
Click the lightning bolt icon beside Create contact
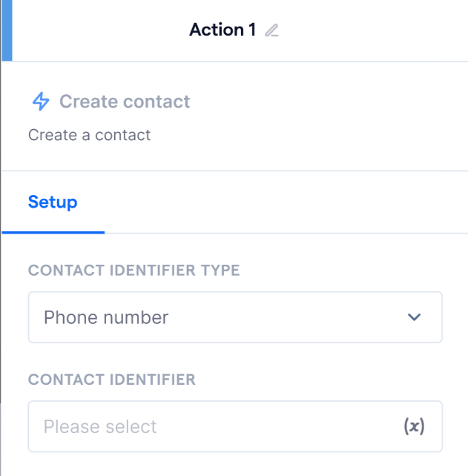[41, 102]
